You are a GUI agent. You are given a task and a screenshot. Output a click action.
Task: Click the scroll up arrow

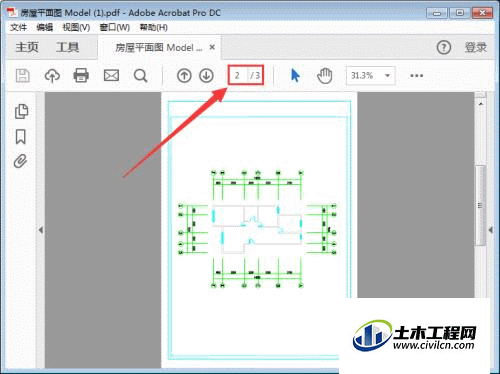coord(480,104)
